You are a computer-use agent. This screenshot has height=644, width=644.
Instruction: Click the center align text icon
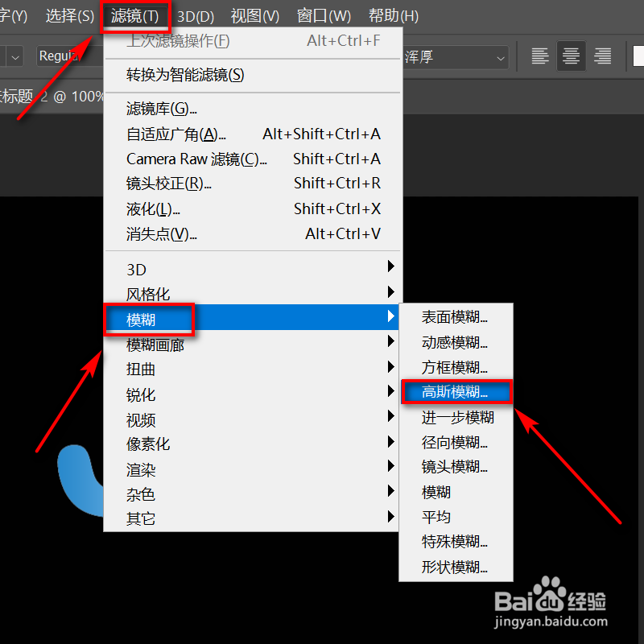coord(571,56)
